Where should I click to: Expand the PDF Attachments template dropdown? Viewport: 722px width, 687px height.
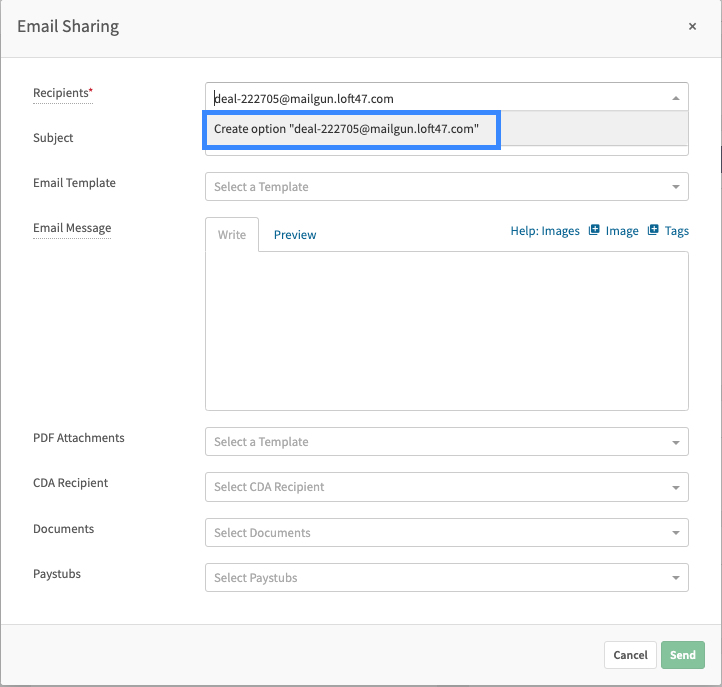(x=447, y=442)
